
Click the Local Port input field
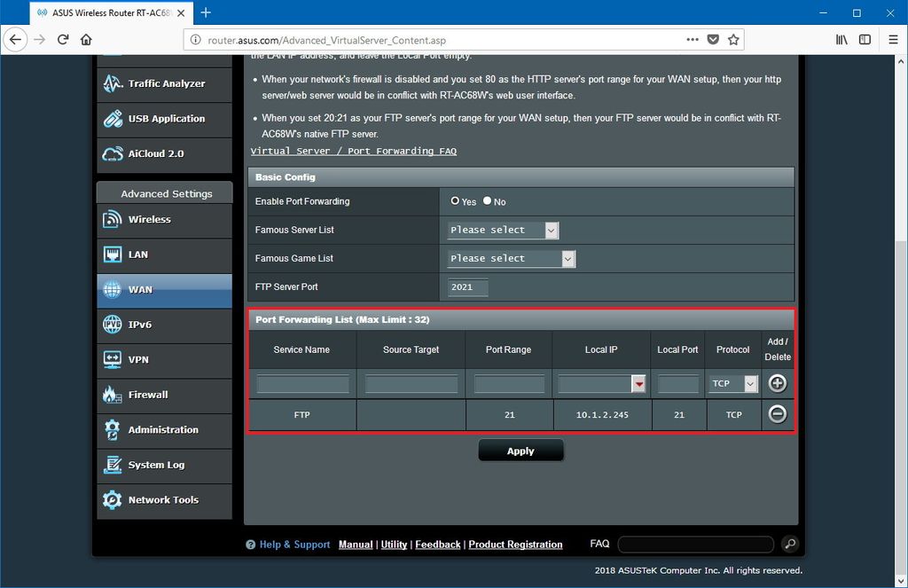click(x=678, y=383)
